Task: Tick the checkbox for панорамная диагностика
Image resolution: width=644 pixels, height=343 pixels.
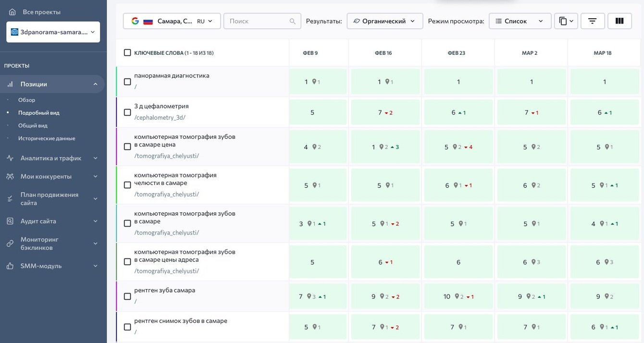Action: [x=127, y=82]
